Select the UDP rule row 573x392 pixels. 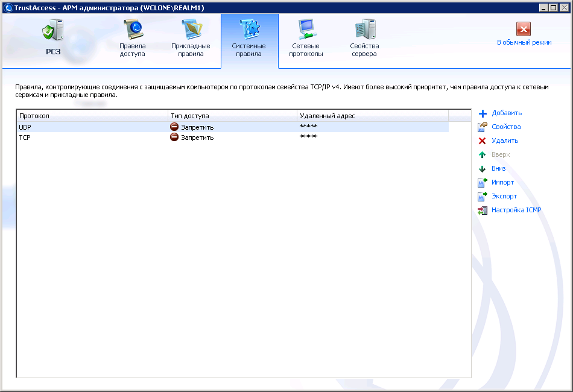(x=90, y=127)
